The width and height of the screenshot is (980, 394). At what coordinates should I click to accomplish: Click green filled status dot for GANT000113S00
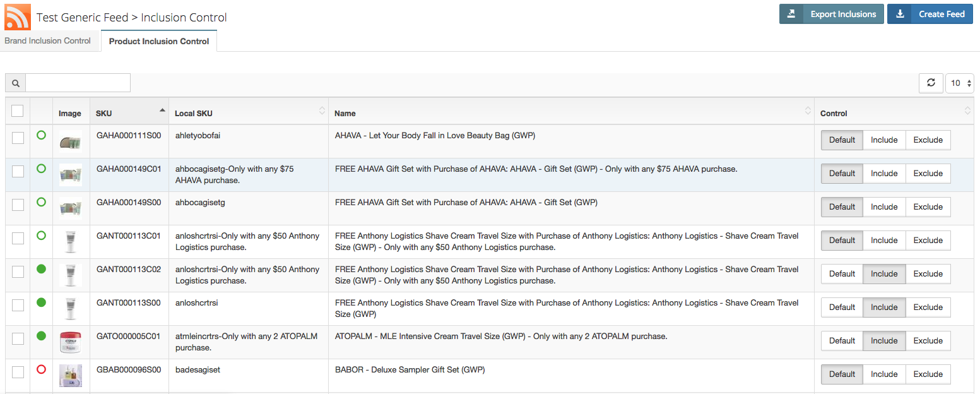pyautogui.click(x=41, y=302)
